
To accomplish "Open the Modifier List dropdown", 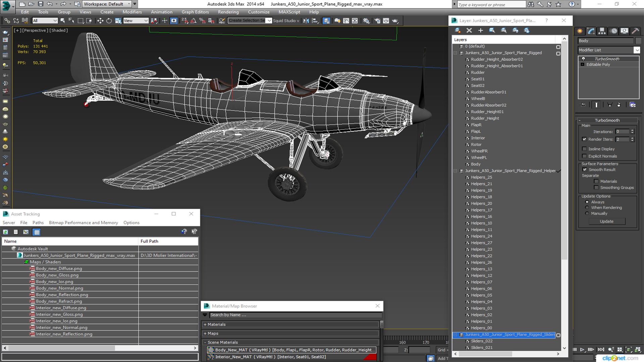I will (x=637, y=50).
